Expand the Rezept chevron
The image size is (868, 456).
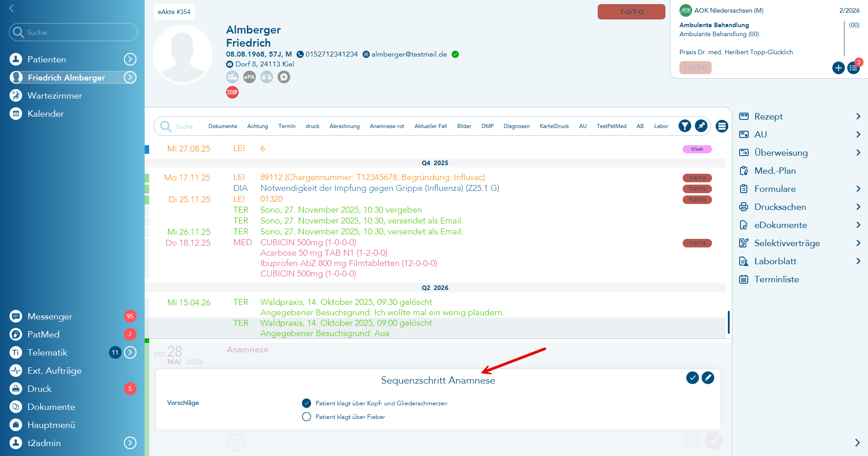[x=858, y=116]
